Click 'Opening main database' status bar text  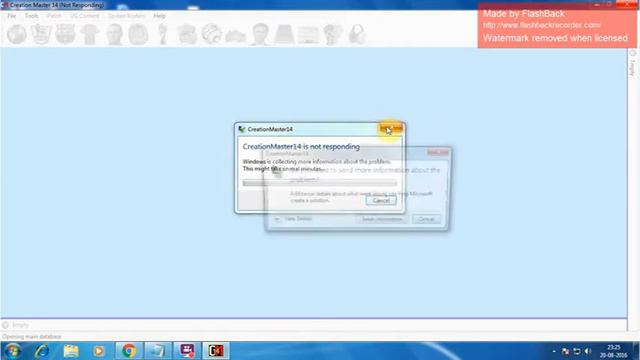[31, 337]
